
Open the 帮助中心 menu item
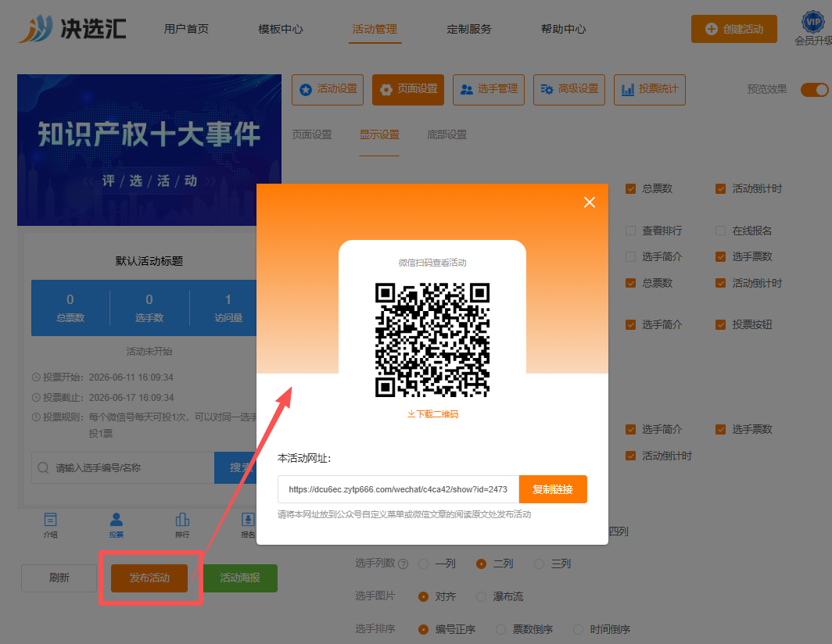tap(564, 29)
